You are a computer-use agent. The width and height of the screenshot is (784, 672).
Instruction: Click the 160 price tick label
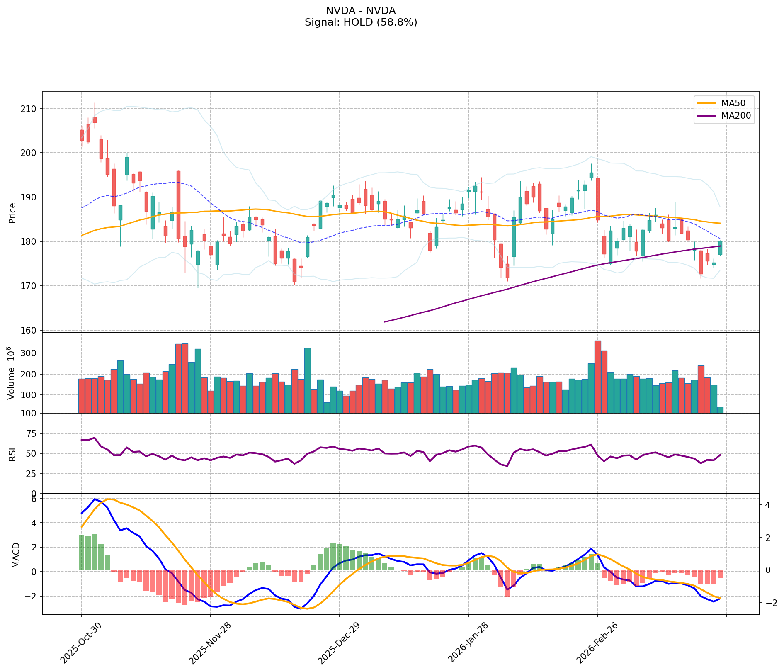coord(31,331)
